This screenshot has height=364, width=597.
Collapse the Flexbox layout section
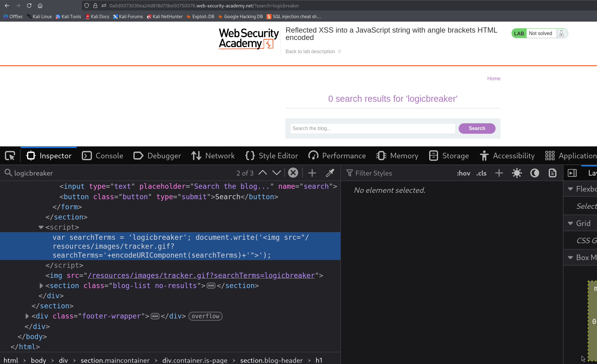[x=571, y=189]
